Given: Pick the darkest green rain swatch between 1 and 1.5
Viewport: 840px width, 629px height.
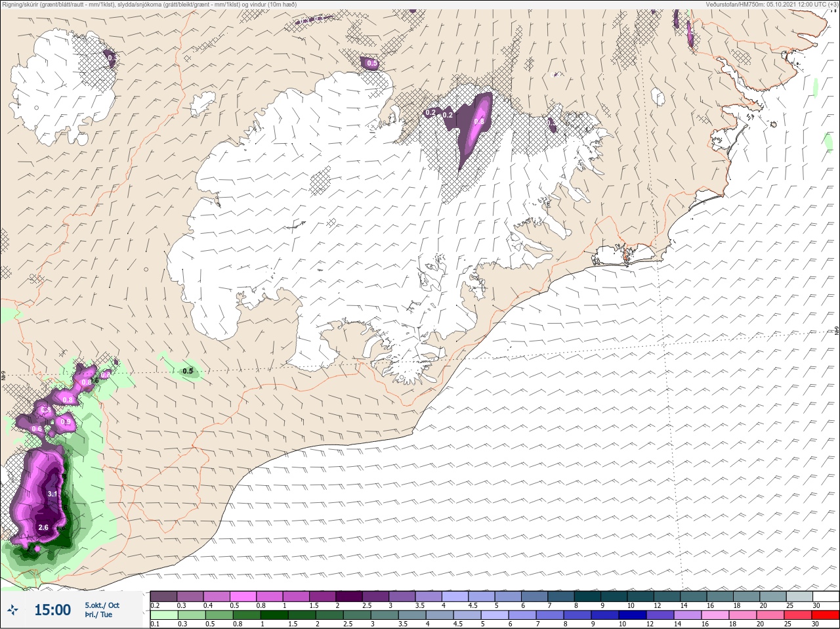Looking at the screenshot, I should (x=274, y=615).
